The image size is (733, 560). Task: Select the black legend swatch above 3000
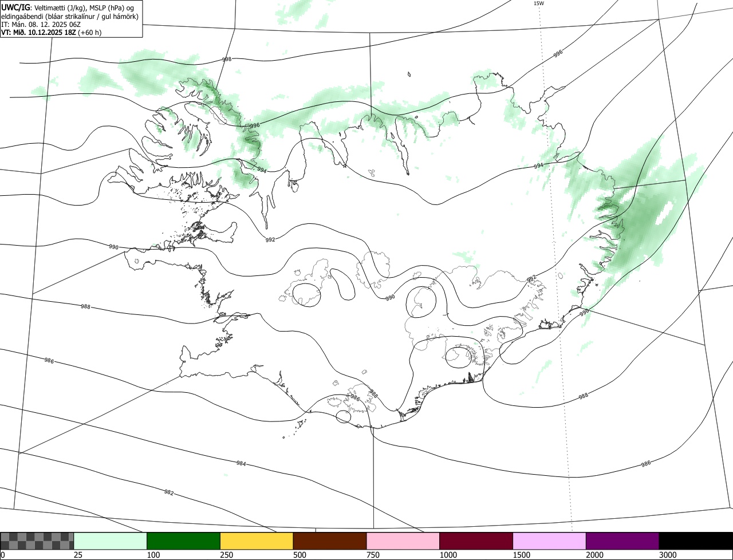[696, 541]
